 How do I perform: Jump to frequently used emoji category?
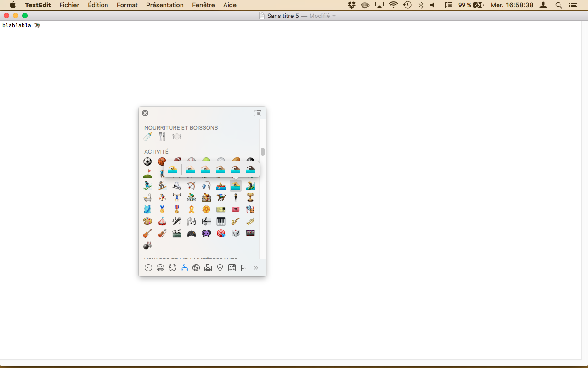(148, 268)
